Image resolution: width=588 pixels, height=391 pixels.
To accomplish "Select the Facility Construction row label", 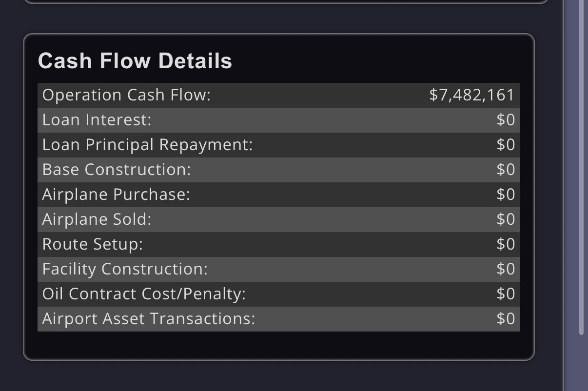I will [125, 269].
